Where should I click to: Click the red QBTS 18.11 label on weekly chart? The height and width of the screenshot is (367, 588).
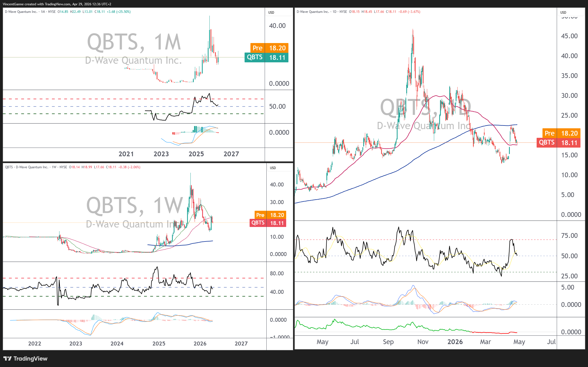pyautogui.click(x=268, y=223)
